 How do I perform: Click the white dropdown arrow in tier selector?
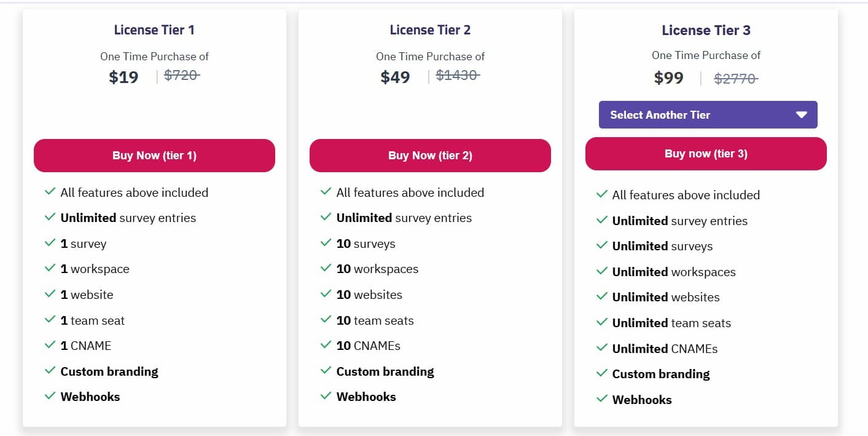coord(801,115)
